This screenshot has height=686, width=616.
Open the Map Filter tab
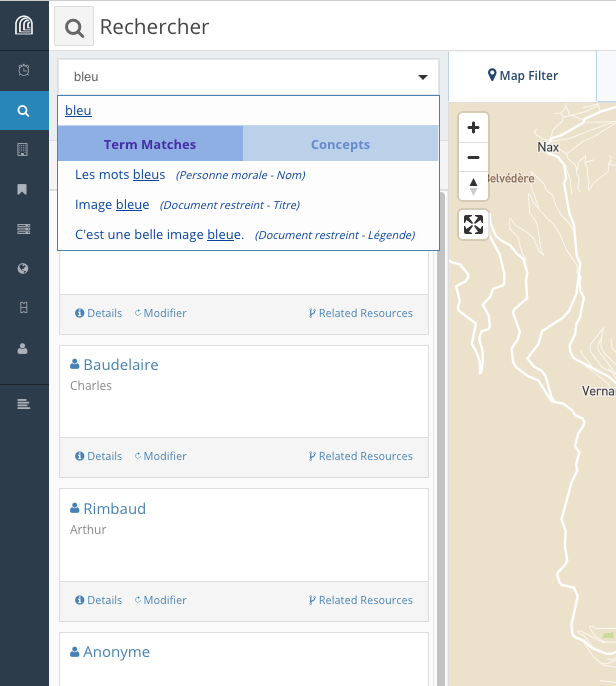522,76
